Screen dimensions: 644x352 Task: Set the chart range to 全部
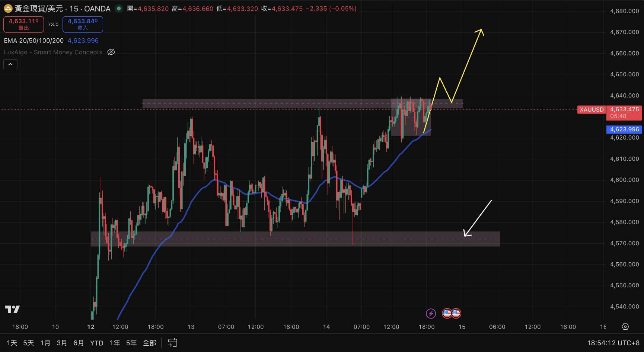pos(150,343)
